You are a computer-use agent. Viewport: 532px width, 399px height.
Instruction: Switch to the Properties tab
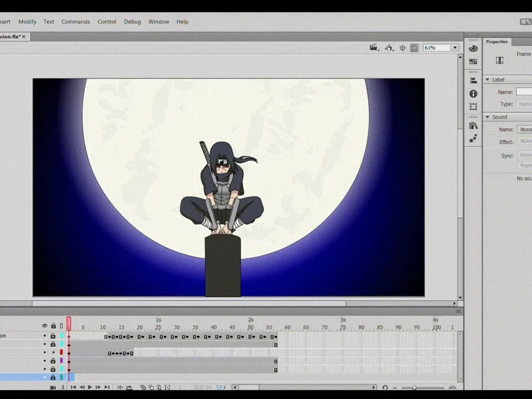(x=497, y=41)
